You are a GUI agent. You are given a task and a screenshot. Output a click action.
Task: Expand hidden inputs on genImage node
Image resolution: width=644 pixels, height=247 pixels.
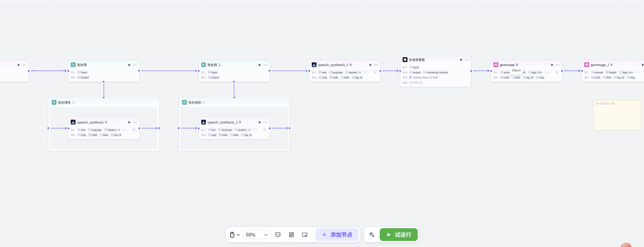click(x=557, y=72)
